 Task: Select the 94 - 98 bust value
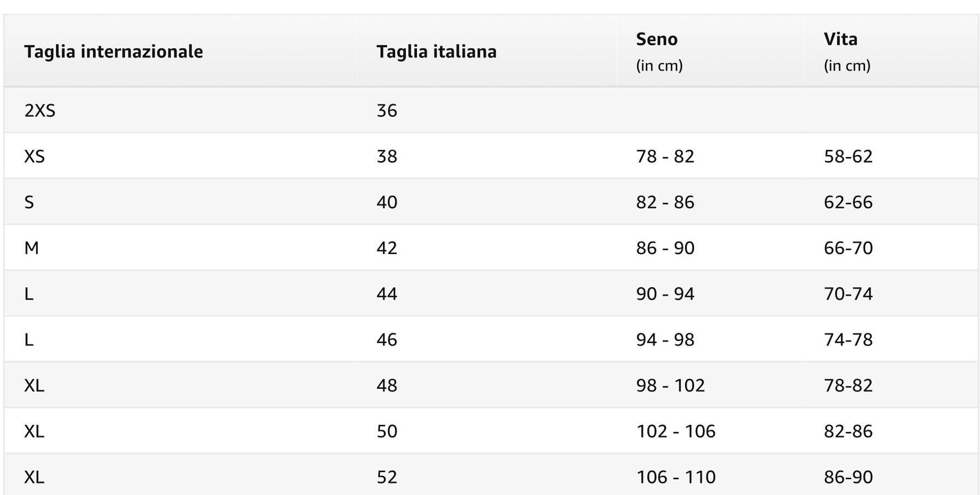coord(665,339)
